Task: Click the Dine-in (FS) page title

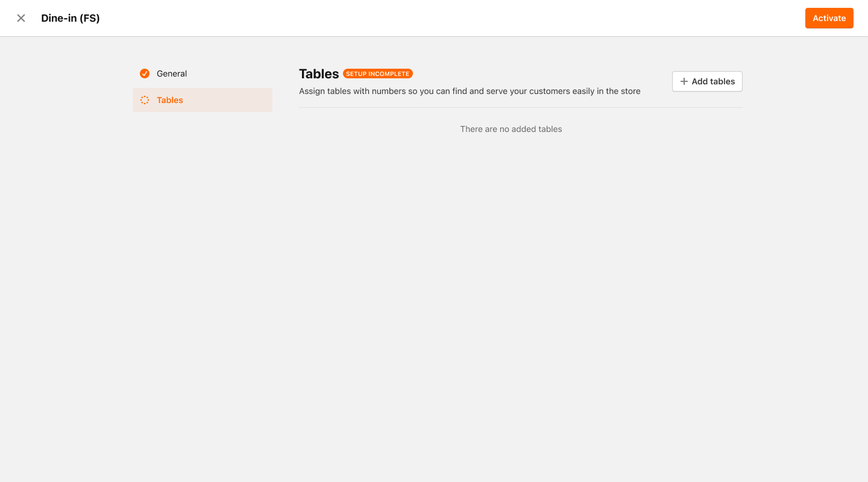Action: coord(71,18)
